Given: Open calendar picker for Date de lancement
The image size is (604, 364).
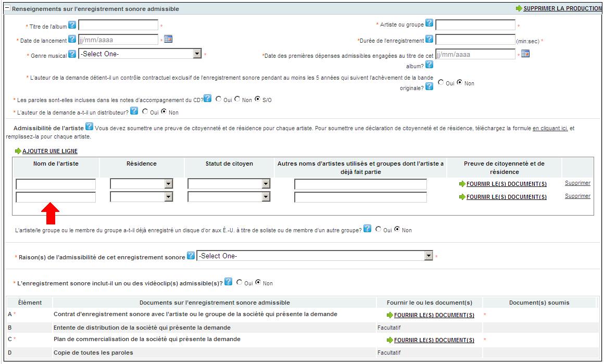Looking at the screenshot, I should tap(168, 39).
